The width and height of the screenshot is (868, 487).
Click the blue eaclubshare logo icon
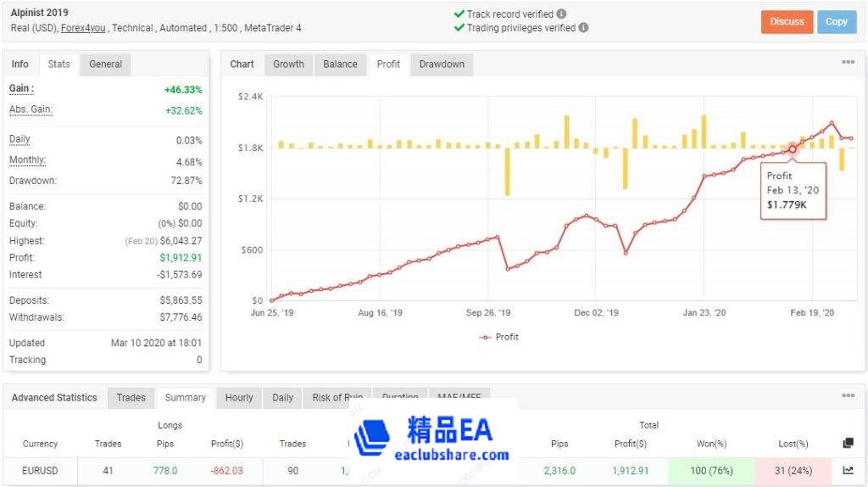(372, 439)
